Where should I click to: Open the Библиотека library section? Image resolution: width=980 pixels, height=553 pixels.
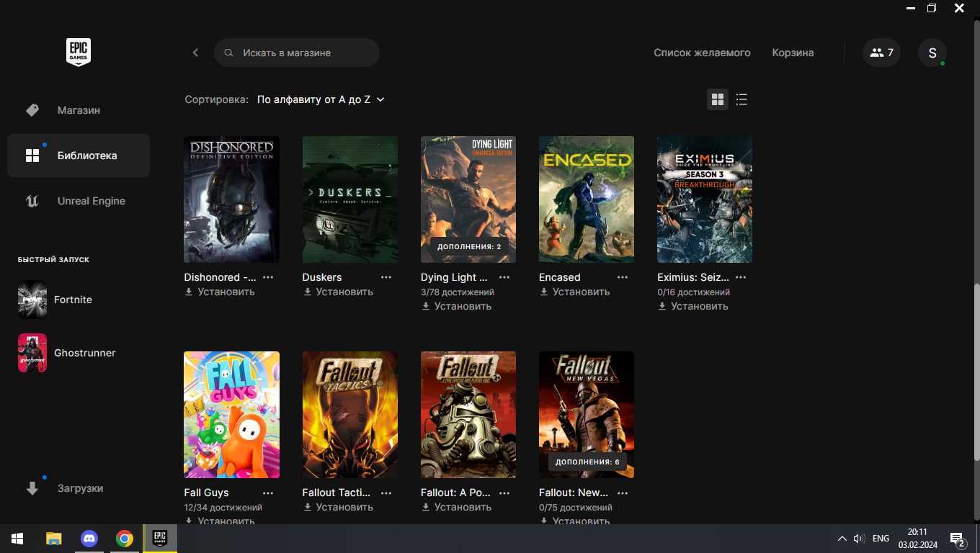79,156
